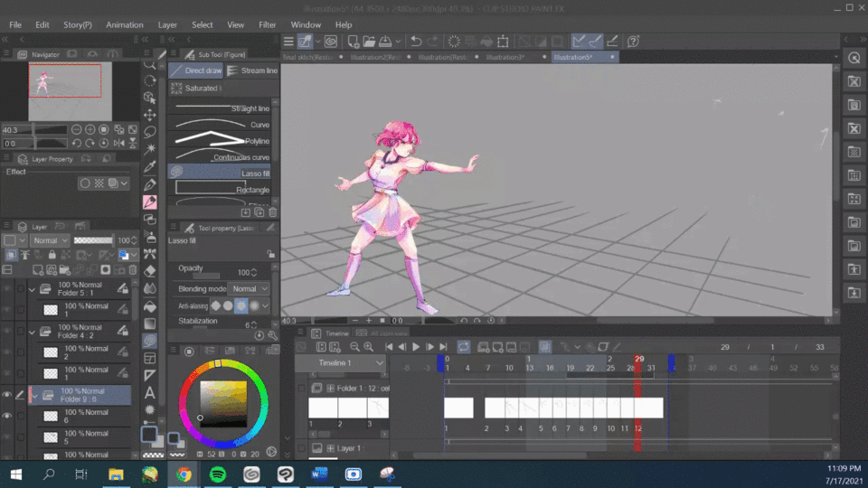Select the Pen tool

[149, 184]
